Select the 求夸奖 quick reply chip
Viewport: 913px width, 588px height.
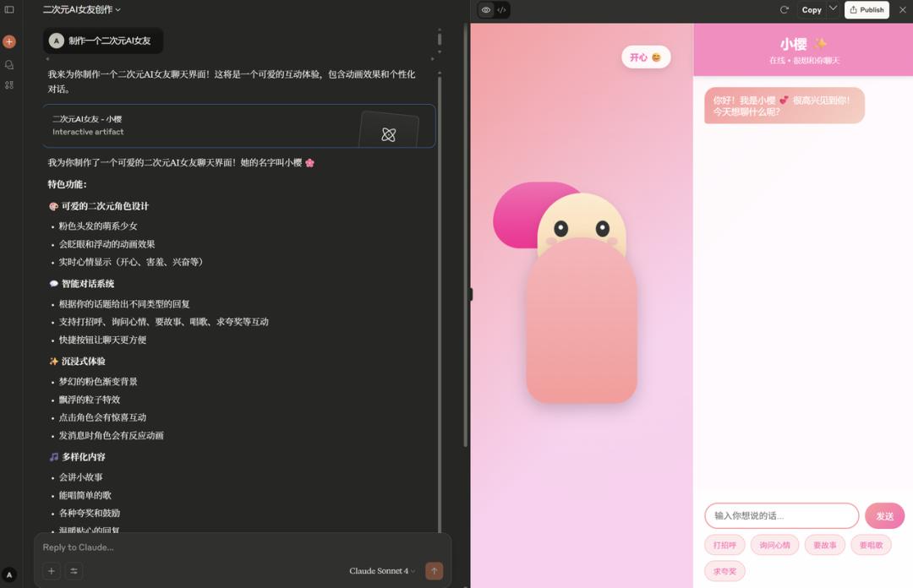coord(724,571)
